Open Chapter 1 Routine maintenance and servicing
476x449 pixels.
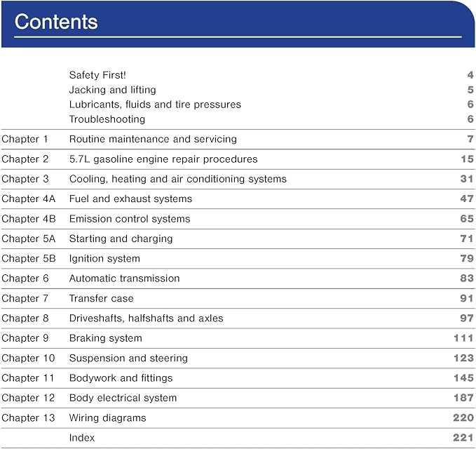[x=238, y=139]
